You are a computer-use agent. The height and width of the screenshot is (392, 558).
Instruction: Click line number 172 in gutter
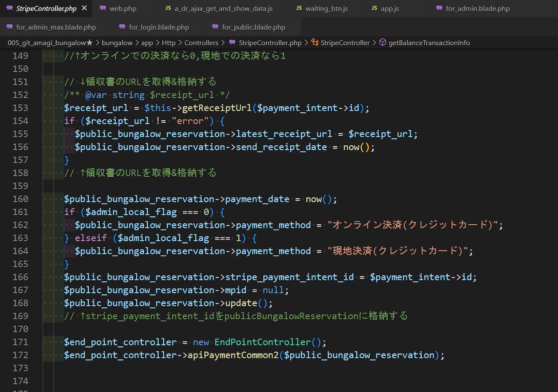coord(20,355)
